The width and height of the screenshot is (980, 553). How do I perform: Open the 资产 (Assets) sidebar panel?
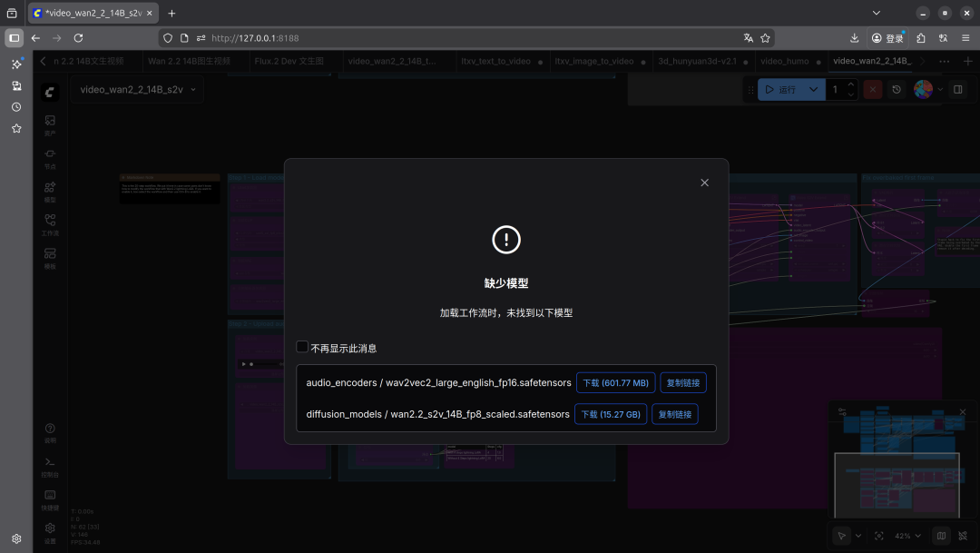(50, 122)
